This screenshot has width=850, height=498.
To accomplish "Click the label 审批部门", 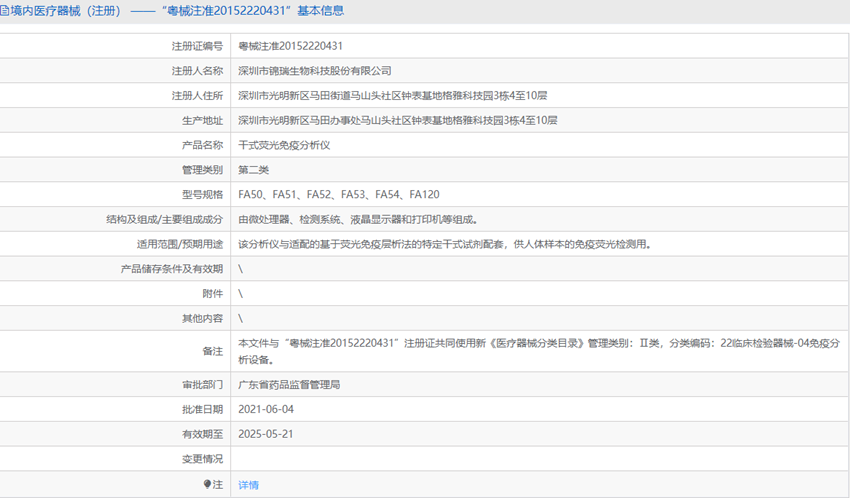I will coord(202,385).
